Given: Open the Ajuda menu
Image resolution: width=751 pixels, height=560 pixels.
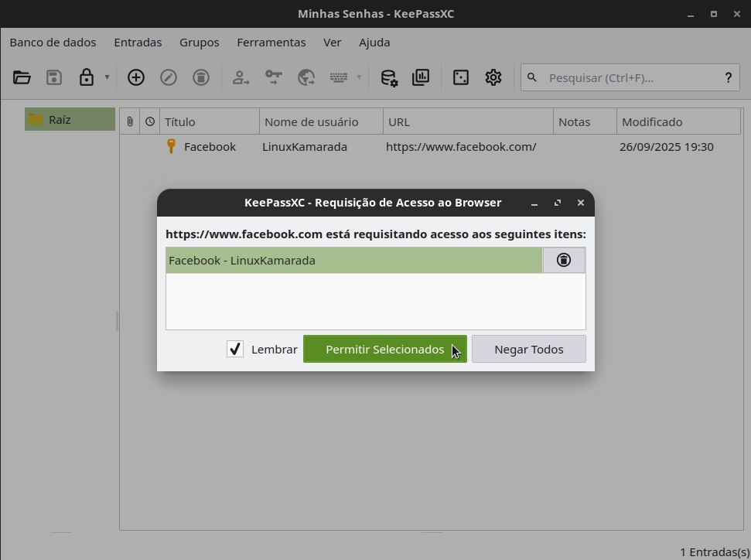Looking at the screenshot, I should click(x=374, y=43).
